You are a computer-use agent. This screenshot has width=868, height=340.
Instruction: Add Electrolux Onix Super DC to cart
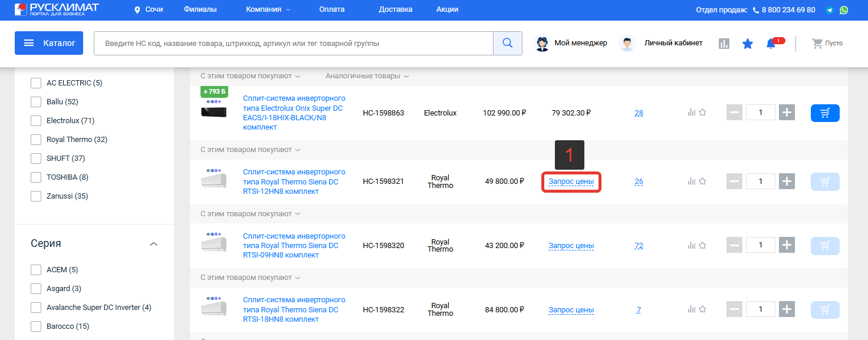click(x=825, y=113)
